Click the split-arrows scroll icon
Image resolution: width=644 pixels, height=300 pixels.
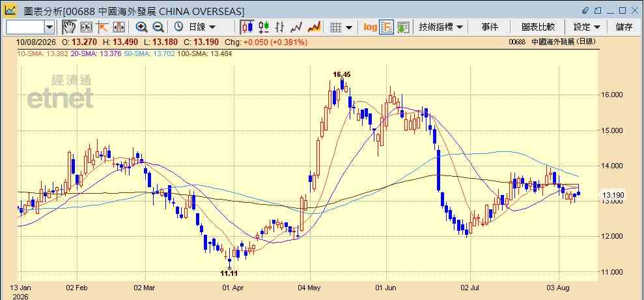coord(119,27)
